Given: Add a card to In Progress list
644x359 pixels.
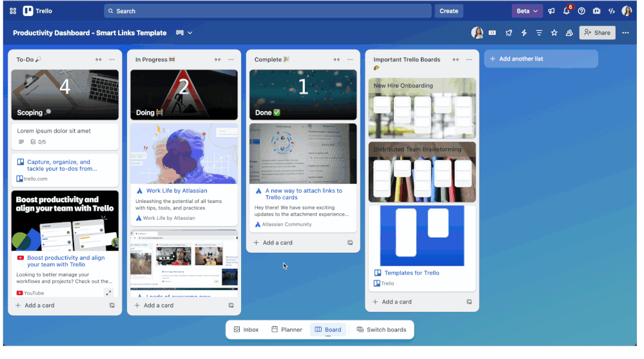Looking at the screenshot, I should [154, 306].
